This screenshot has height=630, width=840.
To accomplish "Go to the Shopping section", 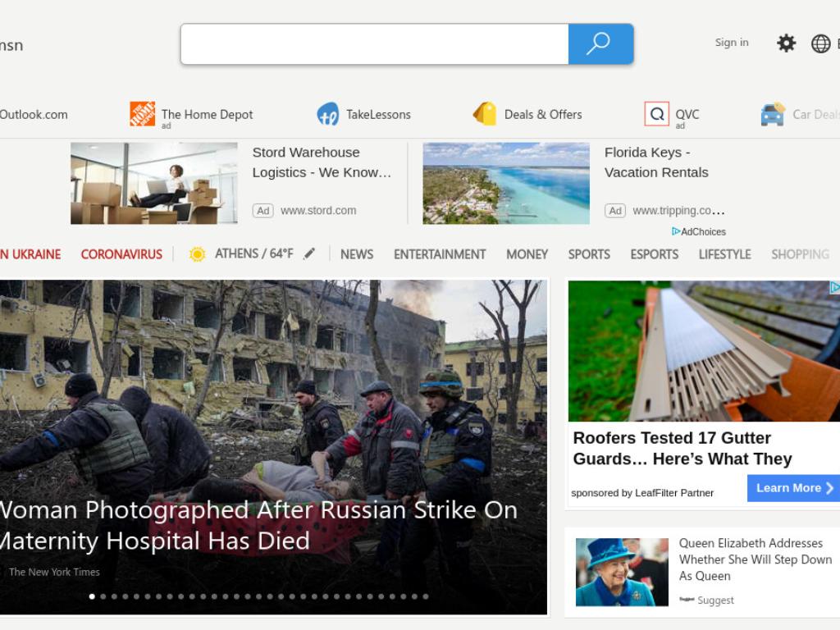I will point(800,254).
